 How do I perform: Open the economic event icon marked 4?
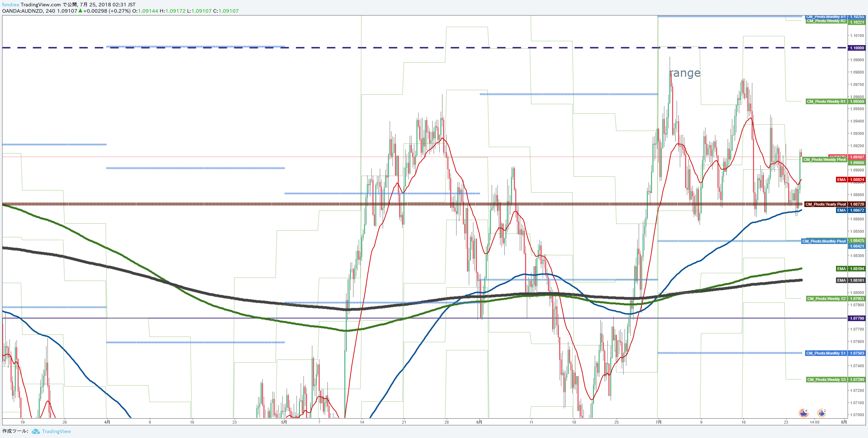[x=804, y=413]
